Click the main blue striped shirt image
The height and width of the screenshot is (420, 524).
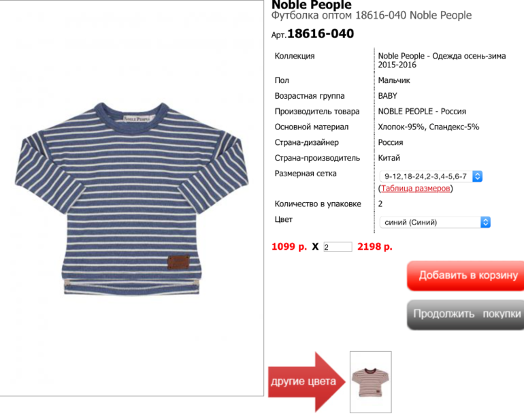point(131,199)
